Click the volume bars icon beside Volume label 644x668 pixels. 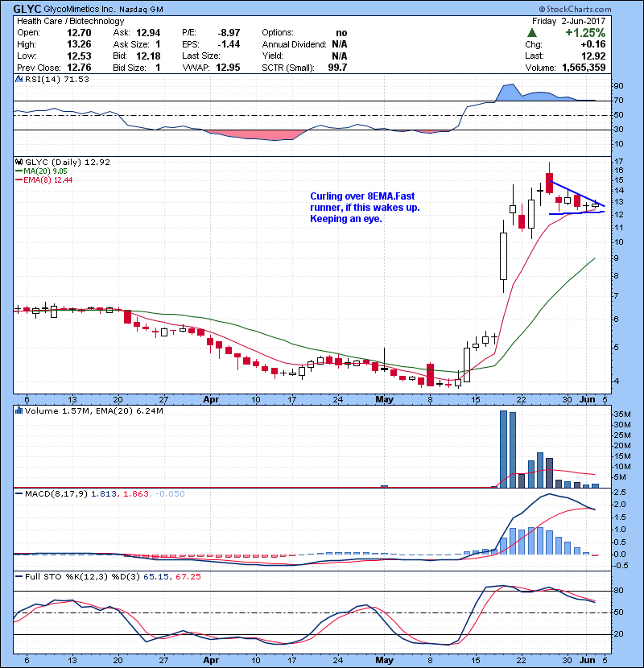point(19,410)
